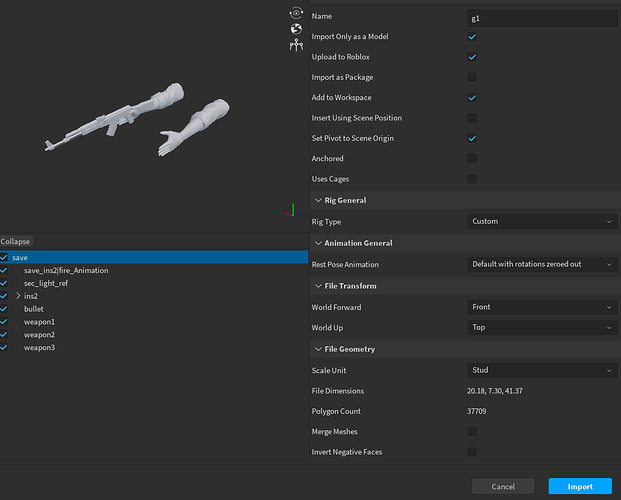
Task: Uncheck the bullet item checkbox
Action: pyautogui.click(x=5, y=309)
